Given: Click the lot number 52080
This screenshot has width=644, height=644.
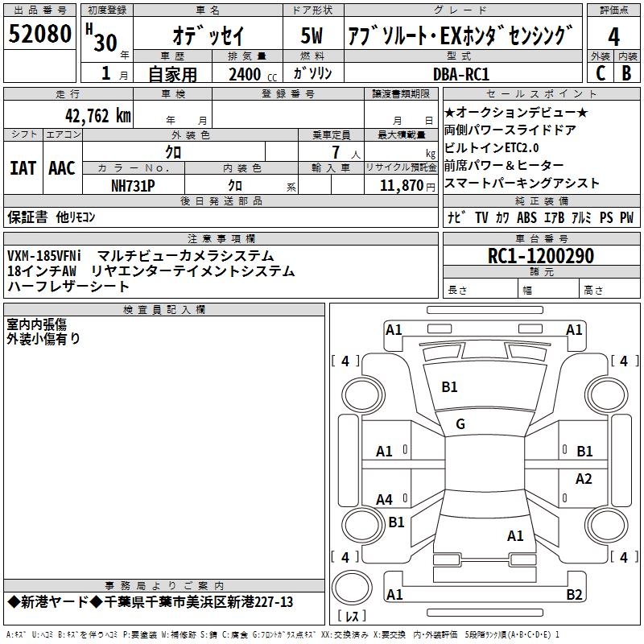Looking at the screenshot, I should click(39, 34).
